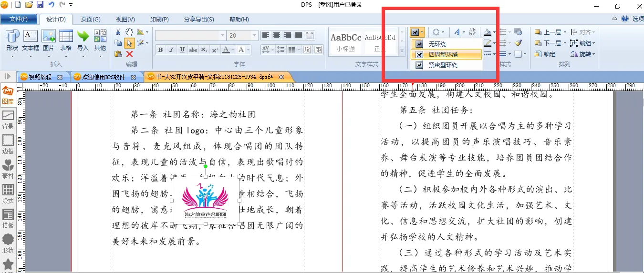Click the 锁定 lock icon
Image resolution: width=644 pixels, height=273 pixels.
pyautogui.click(x=545, y=54)
